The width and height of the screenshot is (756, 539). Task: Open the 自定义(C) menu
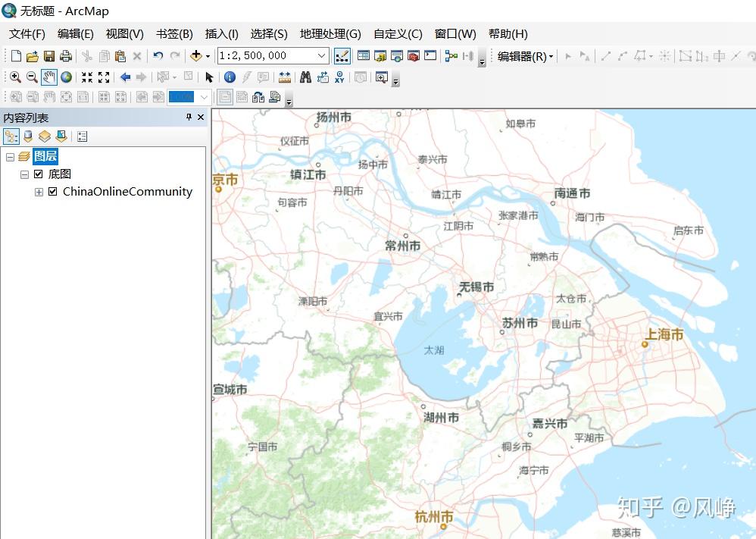(x=398, y=34)
